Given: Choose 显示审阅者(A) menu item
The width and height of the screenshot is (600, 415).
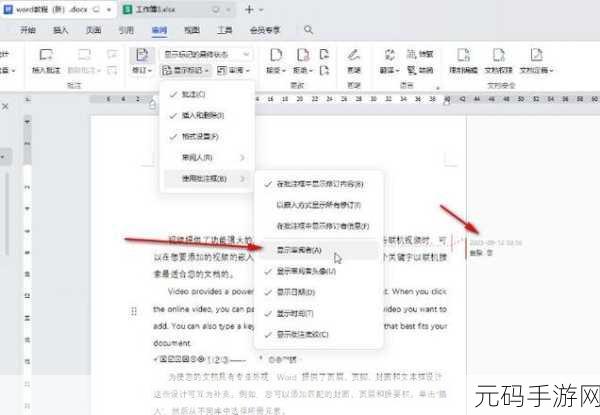Looking at the screenshot, I should coord(318,251).
